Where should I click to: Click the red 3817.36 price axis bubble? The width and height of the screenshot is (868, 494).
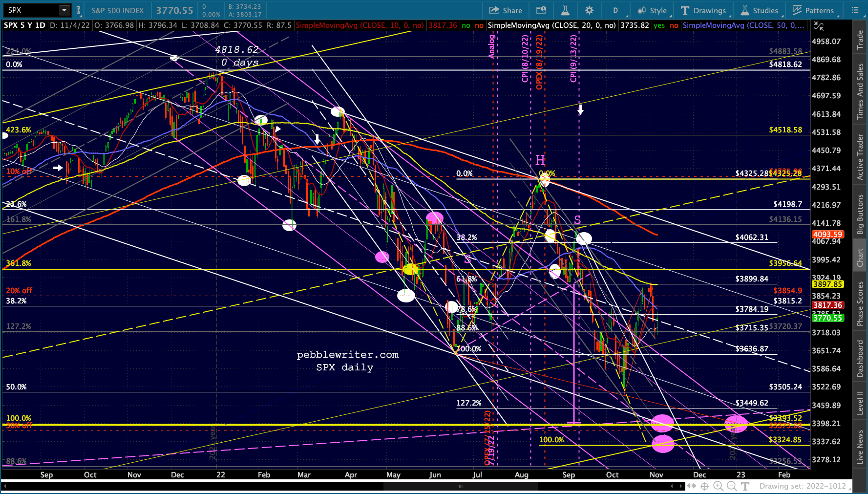pos(827,305)
